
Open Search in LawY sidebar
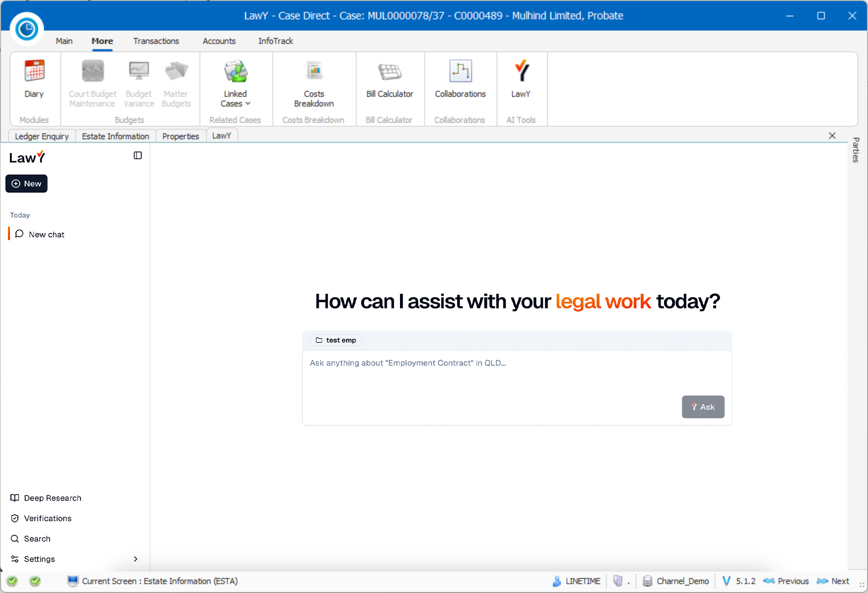click(31, 538)
